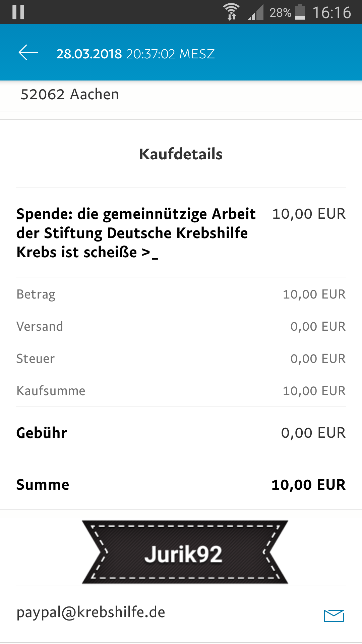Tap the mobile signal strength icon
This screenshot has height=644, width=362.
coord(255,13)
